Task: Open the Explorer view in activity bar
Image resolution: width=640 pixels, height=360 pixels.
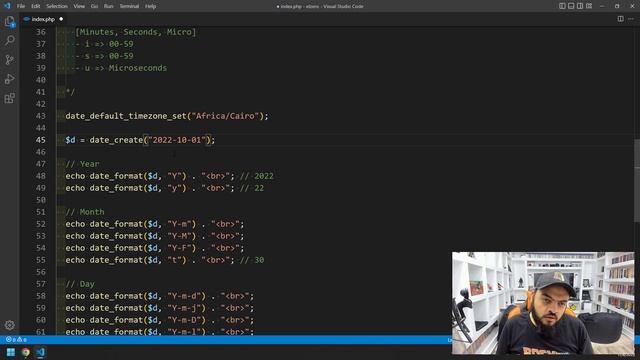Action: [x=9, y=21]
